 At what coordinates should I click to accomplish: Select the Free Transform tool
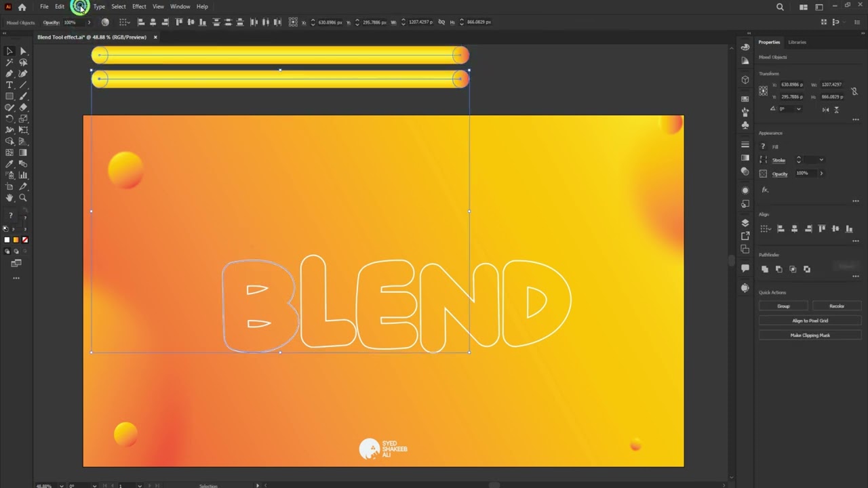click(x=23, y=130)
